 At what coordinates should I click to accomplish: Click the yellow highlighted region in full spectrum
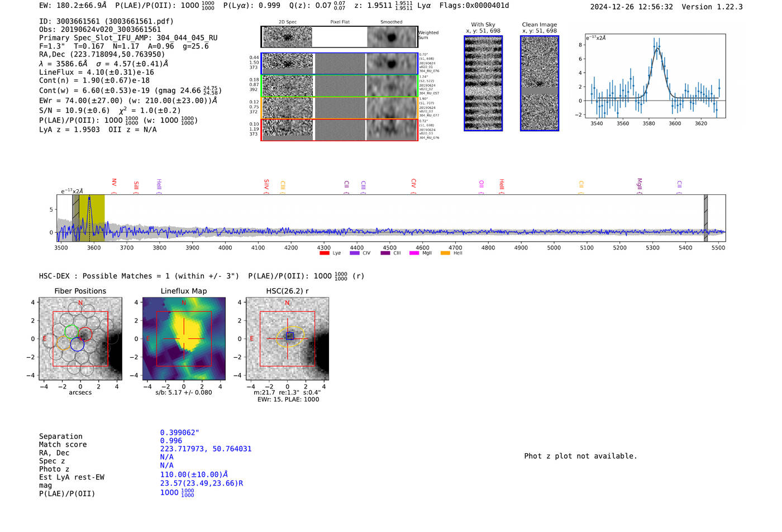pyautogui.click(x=92, y=218)
